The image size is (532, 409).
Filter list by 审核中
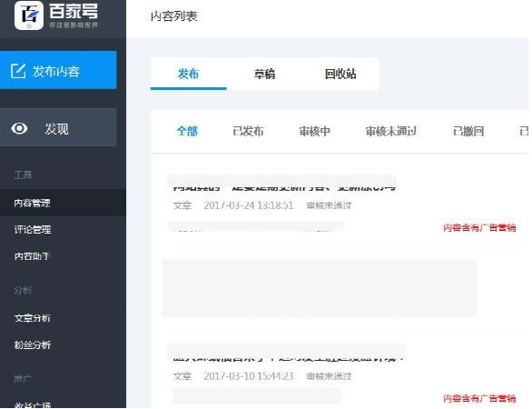[x=314, y=131]
